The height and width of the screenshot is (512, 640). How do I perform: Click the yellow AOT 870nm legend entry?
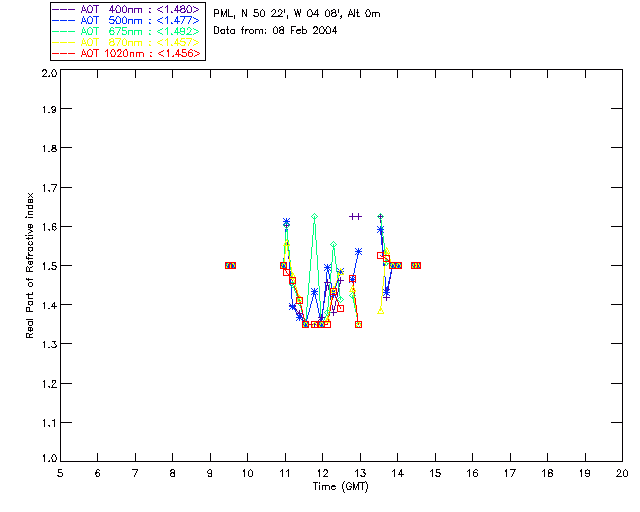[127, 42]
